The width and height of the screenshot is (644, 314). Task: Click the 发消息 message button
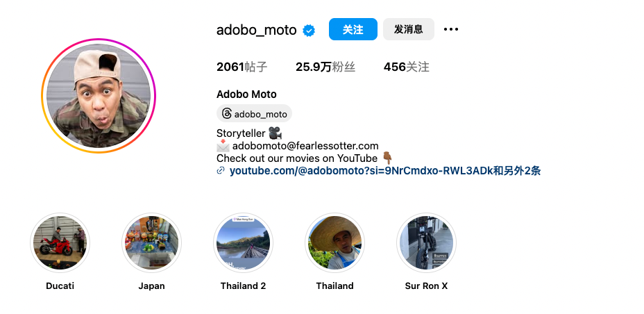point(408,29)
